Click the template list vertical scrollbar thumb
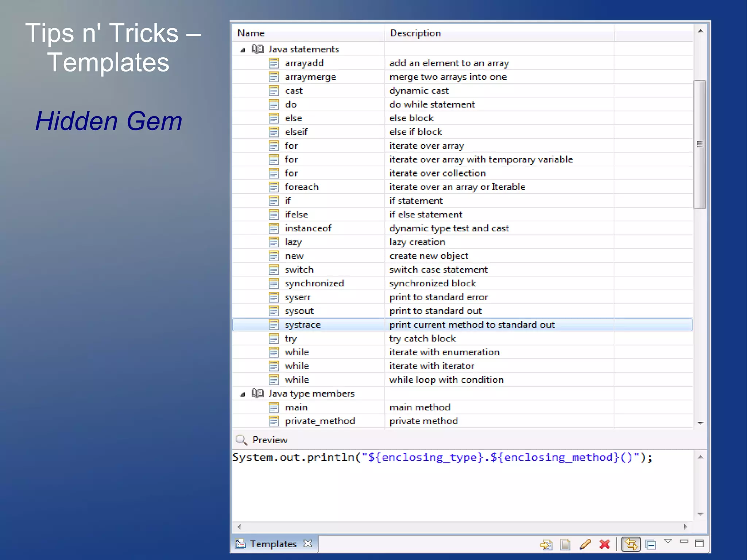 click(700, 144)
